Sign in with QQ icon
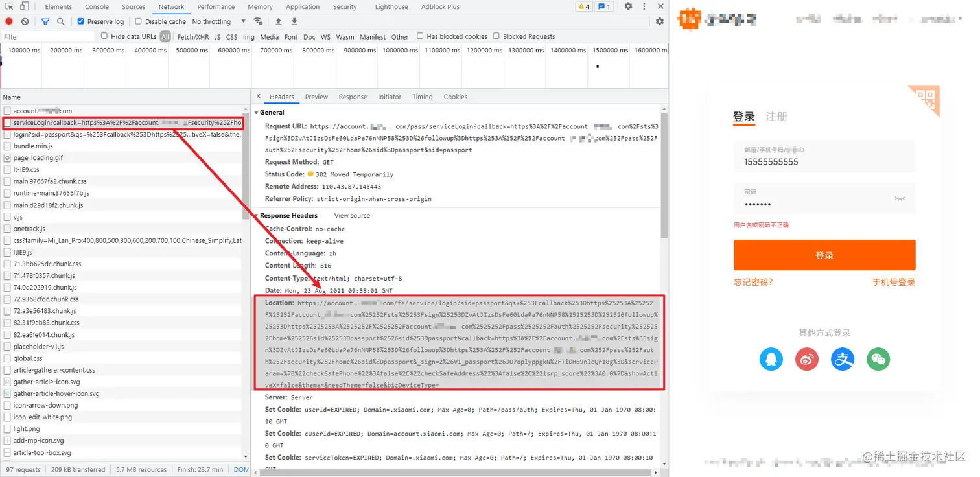The image size is (980, 477). pyautogui.click(x=771, y=358)
